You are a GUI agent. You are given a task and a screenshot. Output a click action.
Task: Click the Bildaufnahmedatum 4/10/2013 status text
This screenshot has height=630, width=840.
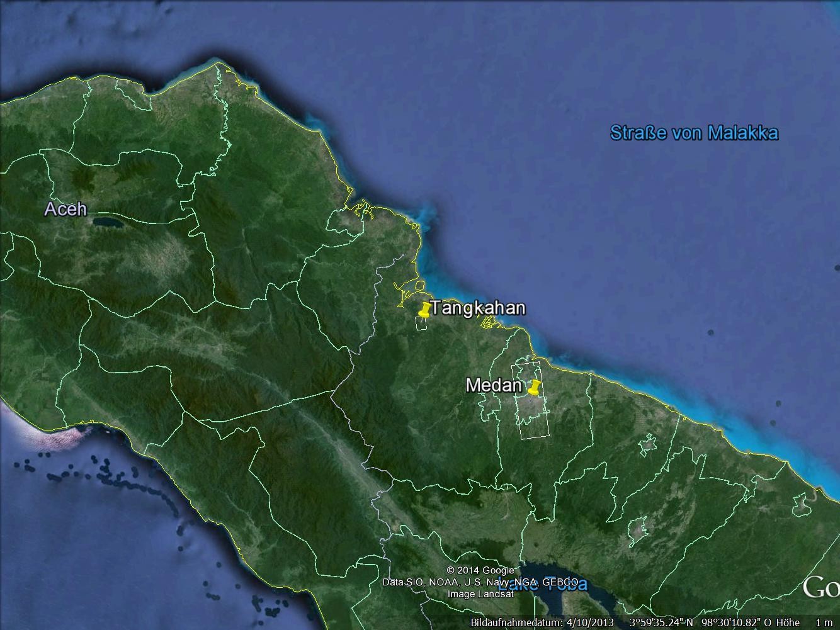point(542,622)
